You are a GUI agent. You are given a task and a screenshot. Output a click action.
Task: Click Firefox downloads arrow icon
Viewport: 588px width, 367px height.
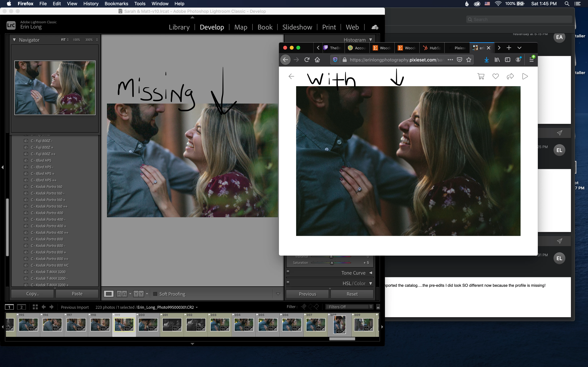(486, 60)
